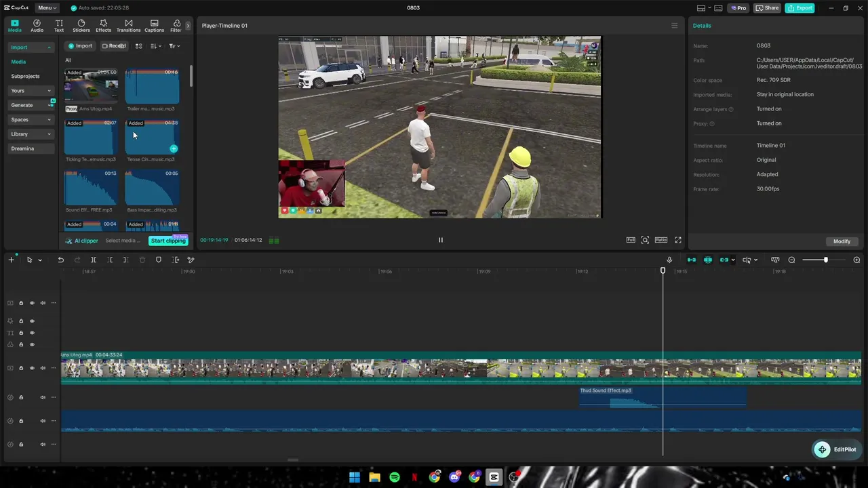The height and width of the screenshot is (488, 868).
Task: Start a voiceover recording with the microphone icon
Action: pos(669,260)
